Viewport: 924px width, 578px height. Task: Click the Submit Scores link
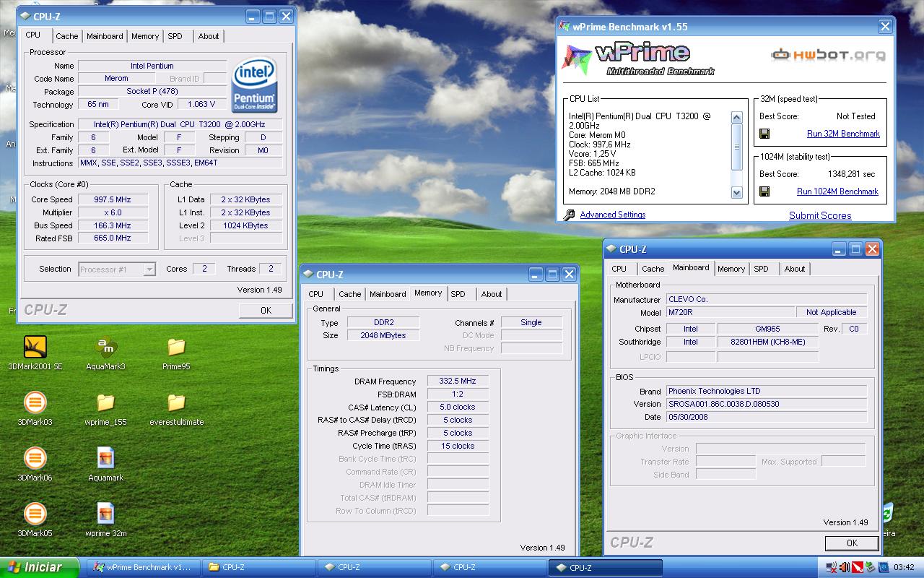point(820,215)
